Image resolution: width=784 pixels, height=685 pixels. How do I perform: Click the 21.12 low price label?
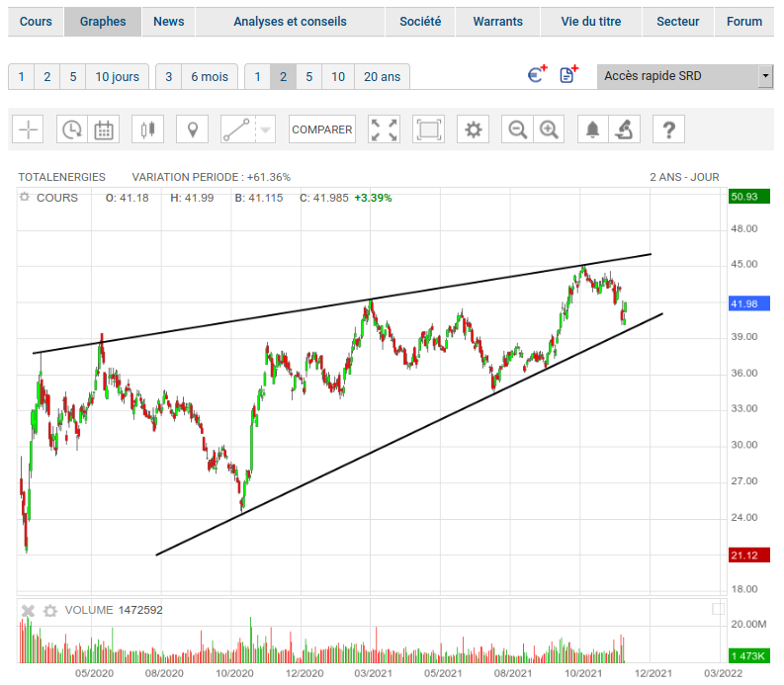coord(749,555)
